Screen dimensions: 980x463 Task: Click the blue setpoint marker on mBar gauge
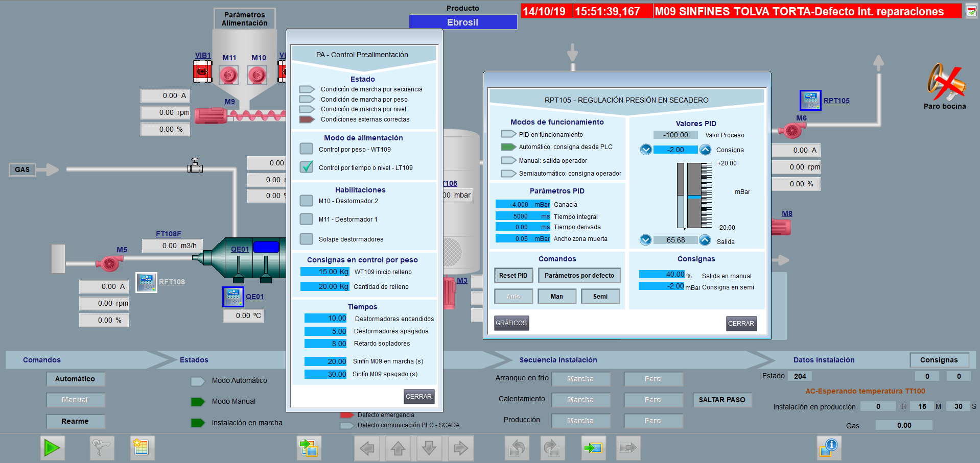[694, 197]
